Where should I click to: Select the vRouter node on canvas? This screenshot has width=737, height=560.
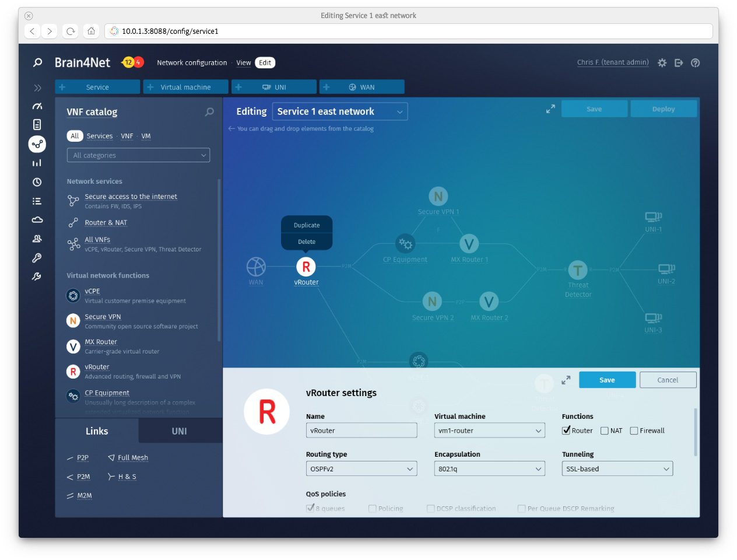(306, 267)
